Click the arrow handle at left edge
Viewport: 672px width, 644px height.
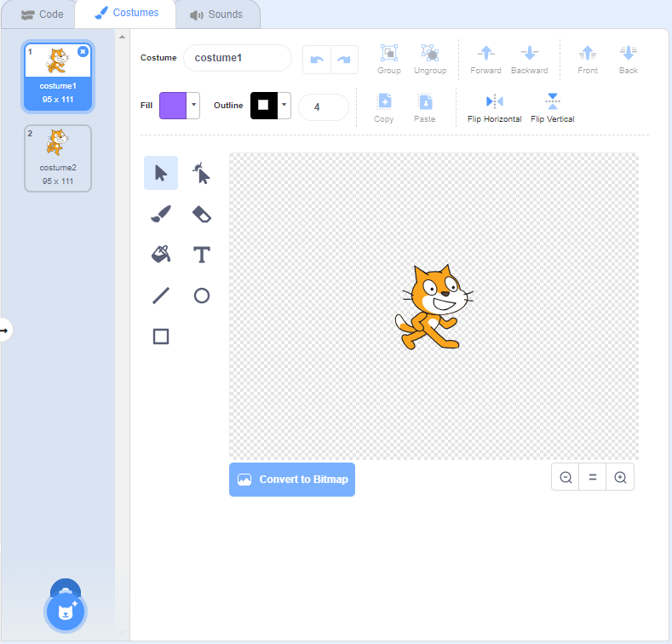pos(4,331)
